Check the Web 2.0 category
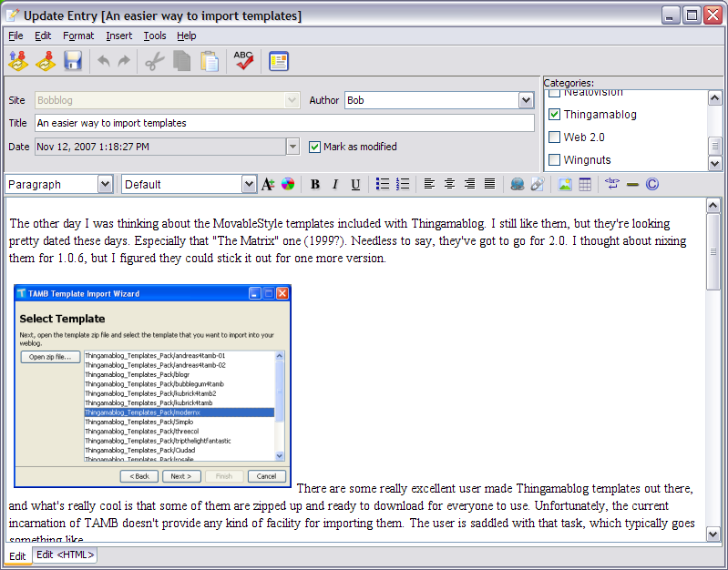This screenshot has width=728, height=570. tap(554, 137)
